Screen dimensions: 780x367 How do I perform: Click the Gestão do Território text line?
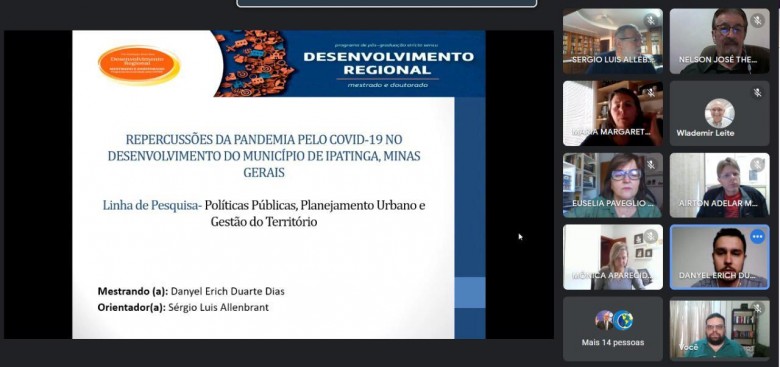coord(264,222)
